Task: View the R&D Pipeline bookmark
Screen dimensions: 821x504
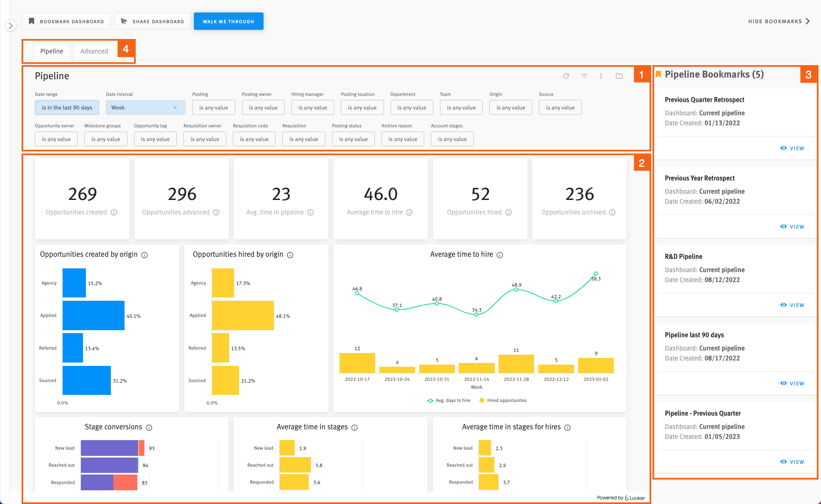Action: tap(792, 305)
